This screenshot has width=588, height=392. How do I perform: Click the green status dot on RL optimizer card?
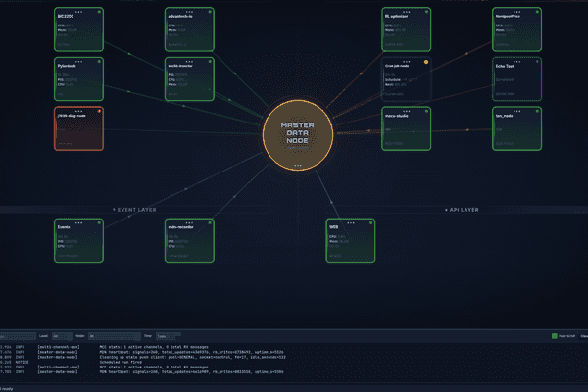[426, 12]
